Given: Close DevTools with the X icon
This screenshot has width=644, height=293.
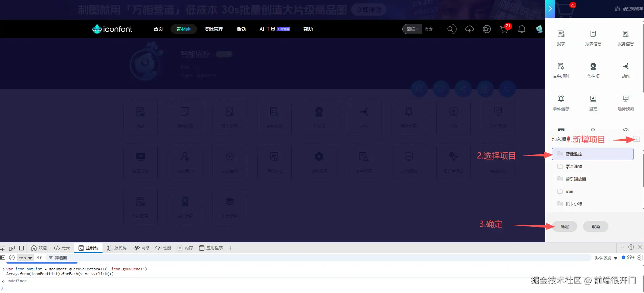Looking at the screenshot, I should click(x=640, y=247).
